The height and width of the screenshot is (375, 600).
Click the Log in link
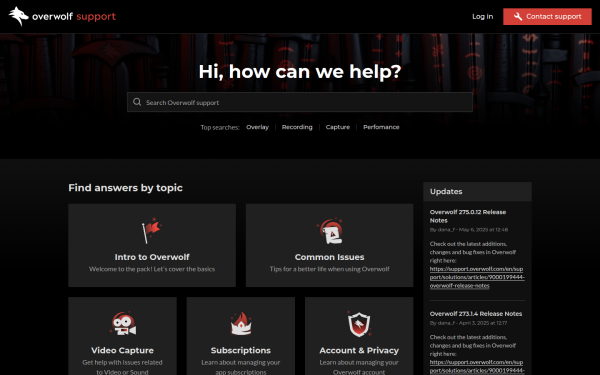click(483, 16)
